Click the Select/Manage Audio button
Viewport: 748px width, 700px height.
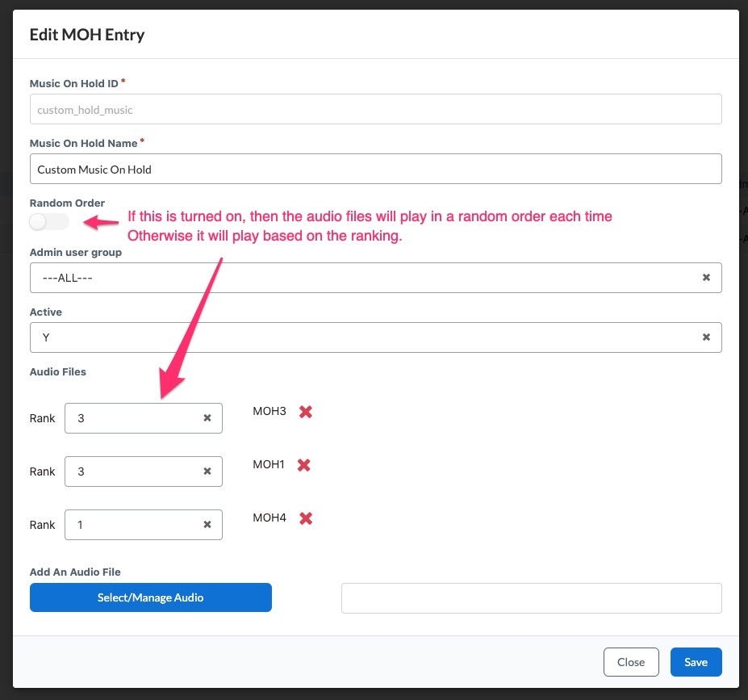click(151, 597)
